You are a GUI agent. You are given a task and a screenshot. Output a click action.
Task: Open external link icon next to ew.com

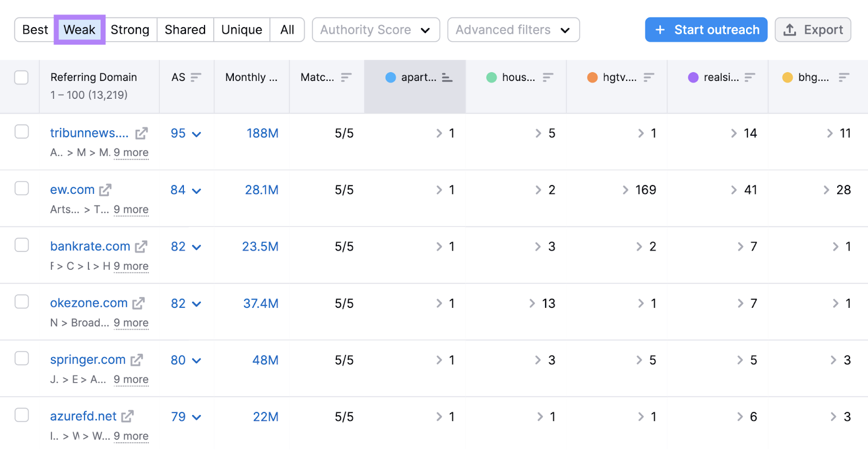pyautogui.click(x=105, y=190)
